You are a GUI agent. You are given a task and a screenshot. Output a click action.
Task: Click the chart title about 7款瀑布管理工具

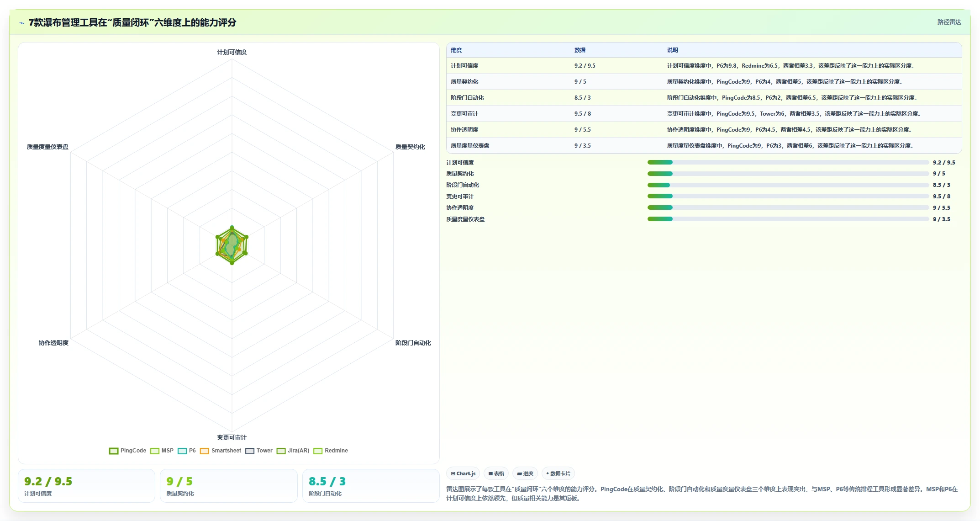coord(132,23)
